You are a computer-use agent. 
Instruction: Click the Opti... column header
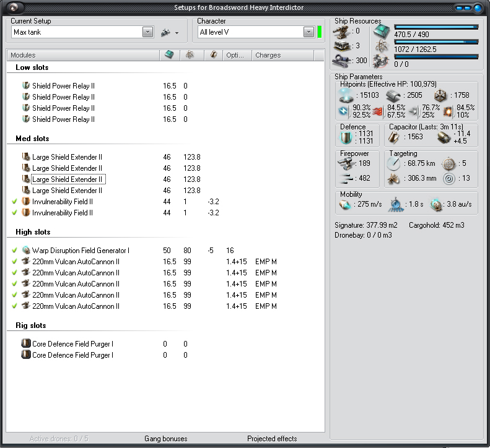click(x=237, y=55)
